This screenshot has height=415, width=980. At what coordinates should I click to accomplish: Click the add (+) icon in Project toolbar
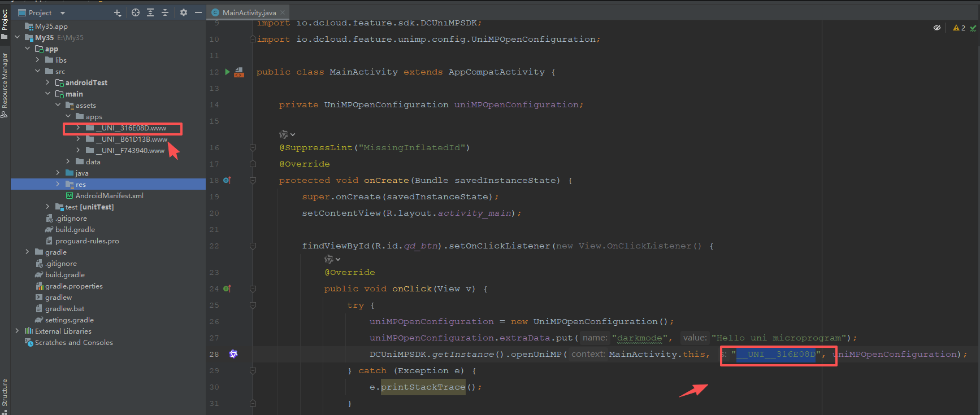point(118,12)
